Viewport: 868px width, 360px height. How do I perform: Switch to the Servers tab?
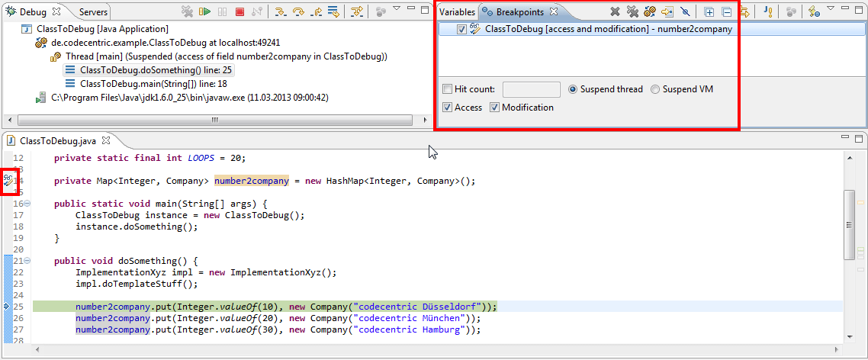click(93, 11)
